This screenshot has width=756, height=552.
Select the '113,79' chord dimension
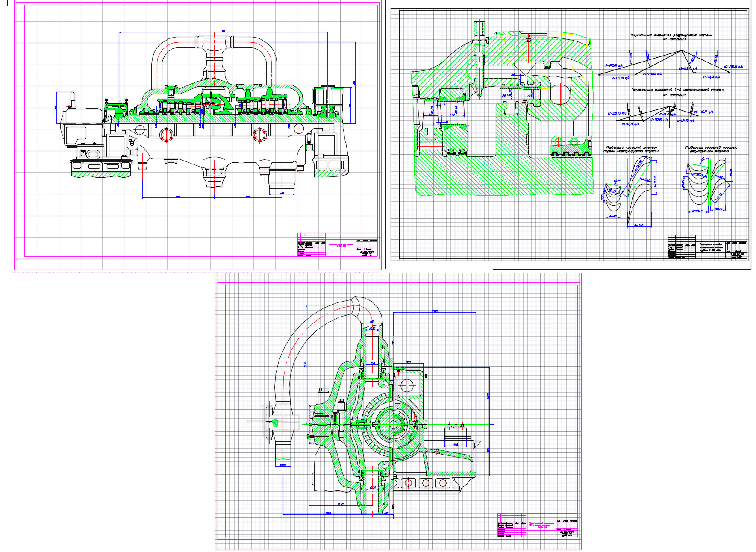coord(718,196)
